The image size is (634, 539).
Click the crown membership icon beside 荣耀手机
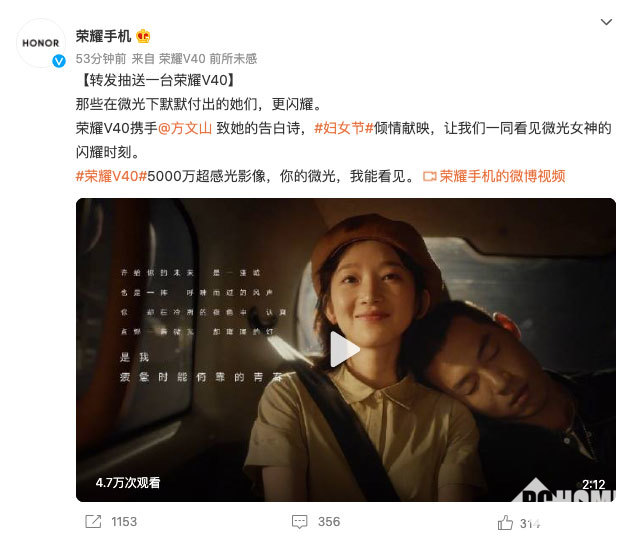[x=143, y=36]
